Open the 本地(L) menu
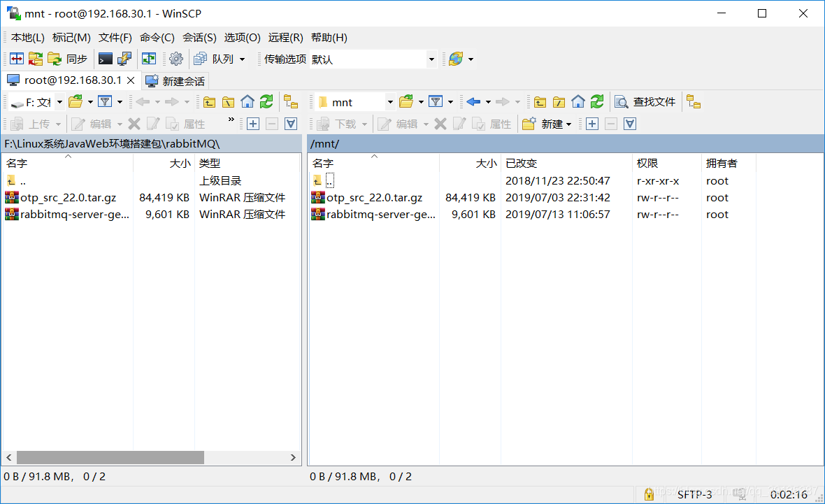 [x=27, y=37]
